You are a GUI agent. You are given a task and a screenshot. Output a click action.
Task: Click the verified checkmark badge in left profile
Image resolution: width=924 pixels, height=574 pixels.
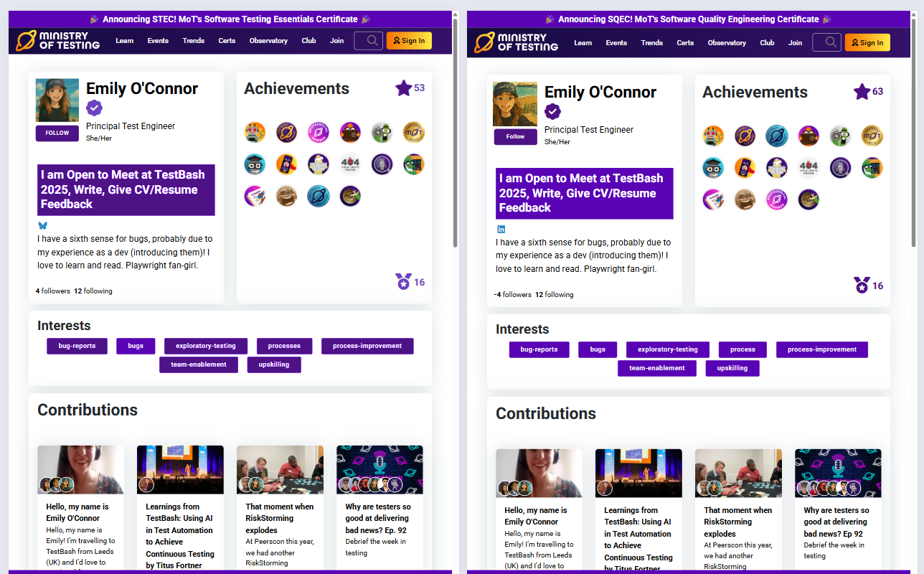[95, 108]
